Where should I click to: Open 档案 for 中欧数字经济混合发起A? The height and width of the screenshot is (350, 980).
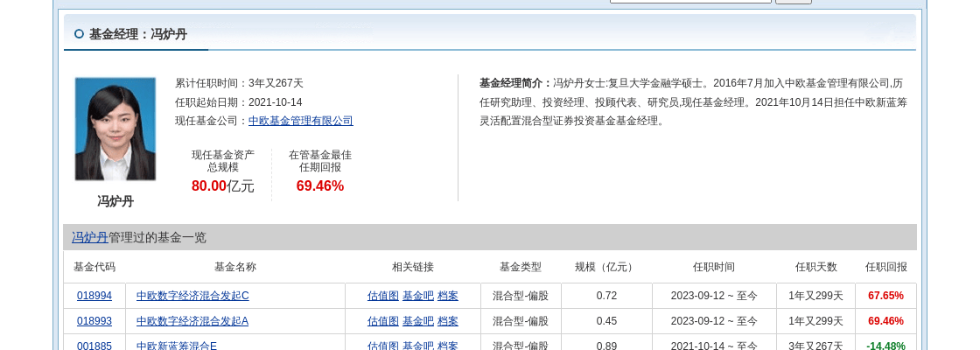pyautogui.click(x=447, y=321)
